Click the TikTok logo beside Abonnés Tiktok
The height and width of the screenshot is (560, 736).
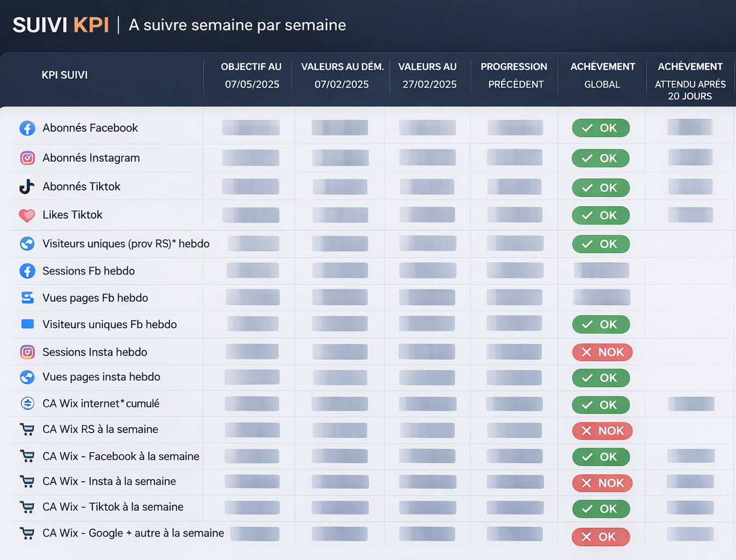click(27, 186)
